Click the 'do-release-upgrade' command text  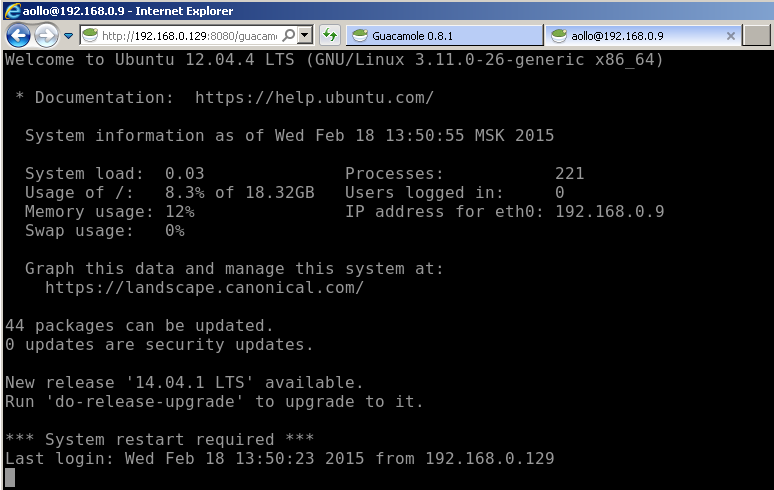[x=144, y=401]
